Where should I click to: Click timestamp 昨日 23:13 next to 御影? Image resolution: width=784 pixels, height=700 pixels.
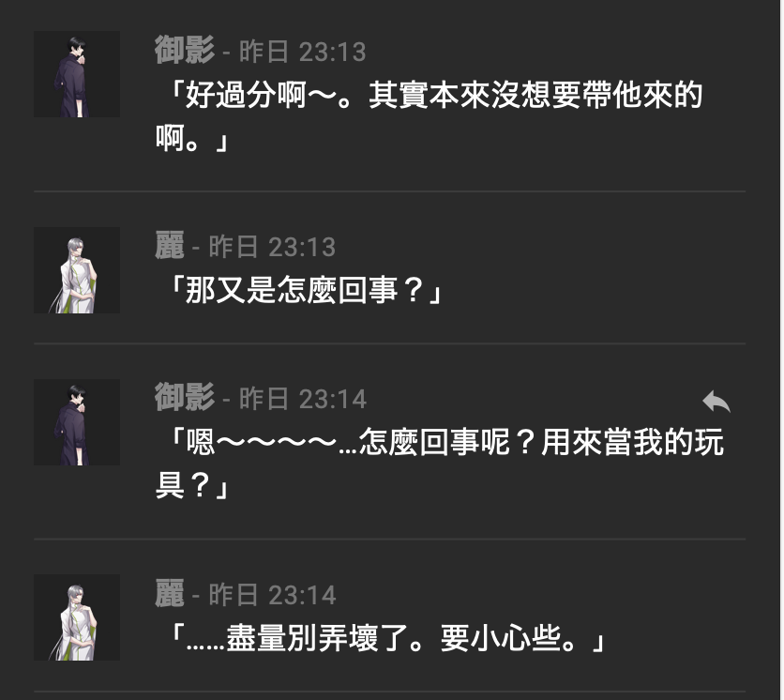click(x=303, y=52)
